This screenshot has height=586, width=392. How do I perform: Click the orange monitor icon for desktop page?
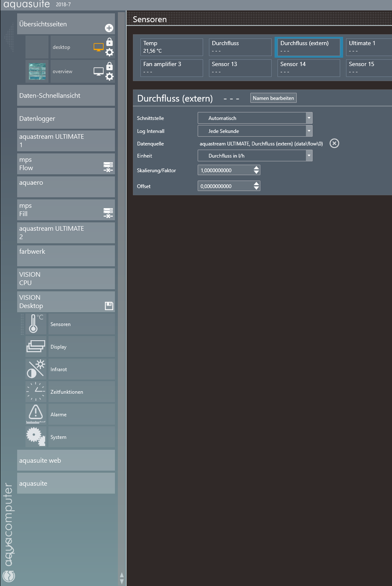pos(98,47)
